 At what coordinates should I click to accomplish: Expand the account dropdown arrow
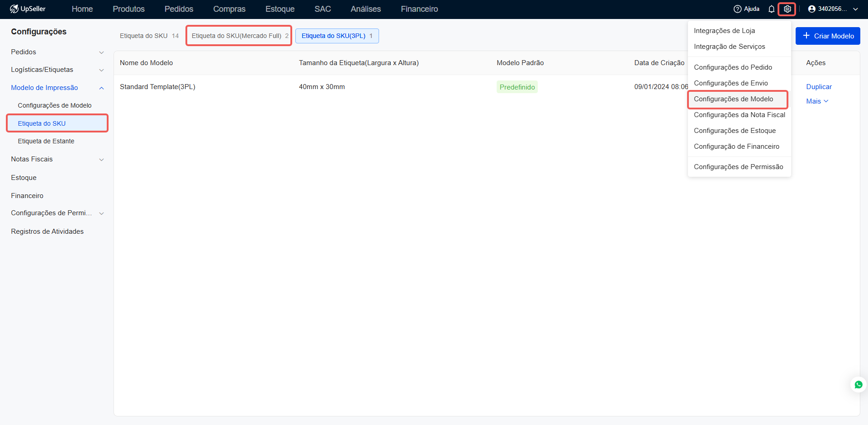click(855, 9)
